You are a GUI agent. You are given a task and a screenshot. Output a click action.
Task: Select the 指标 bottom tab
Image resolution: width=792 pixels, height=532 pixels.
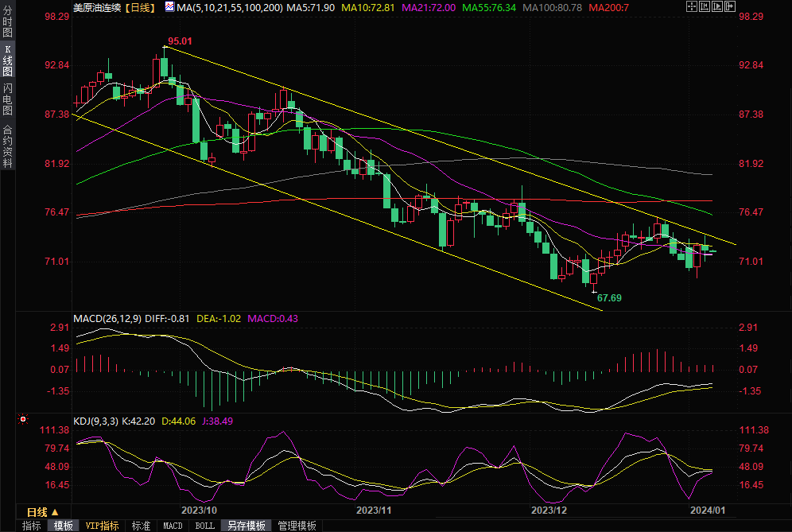click(x=32, y=526)
